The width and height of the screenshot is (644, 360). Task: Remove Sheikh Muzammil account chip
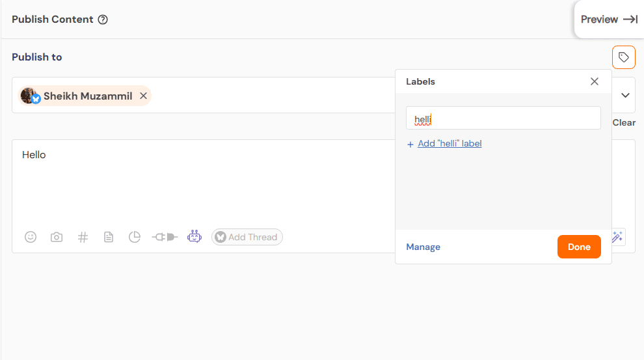[144, 96]
